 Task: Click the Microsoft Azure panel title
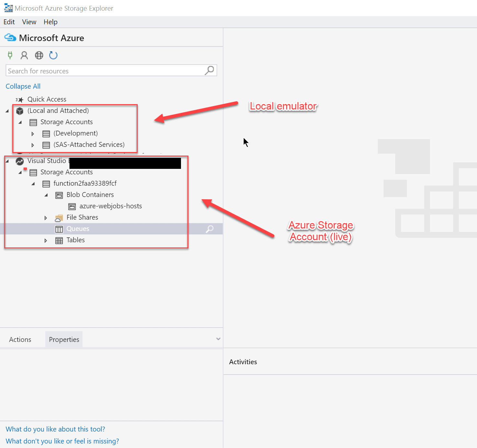pos(51,38)
